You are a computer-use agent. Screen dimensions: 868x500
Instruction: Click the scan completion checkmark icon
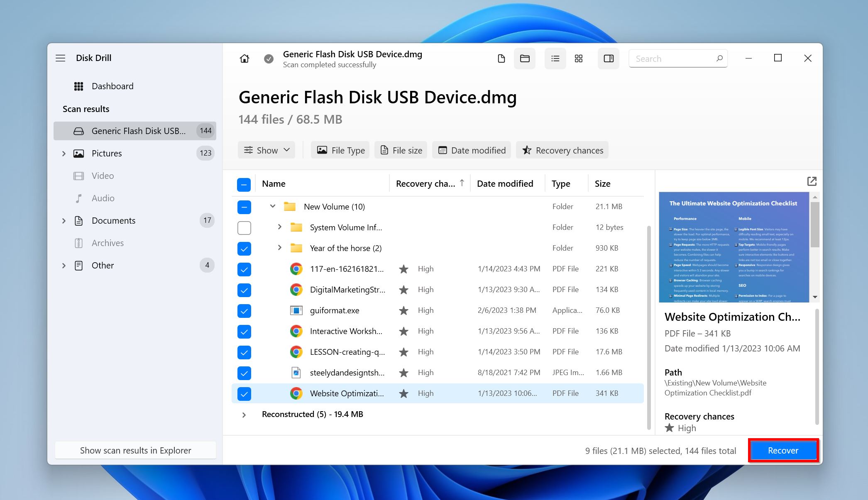(268, 58)
